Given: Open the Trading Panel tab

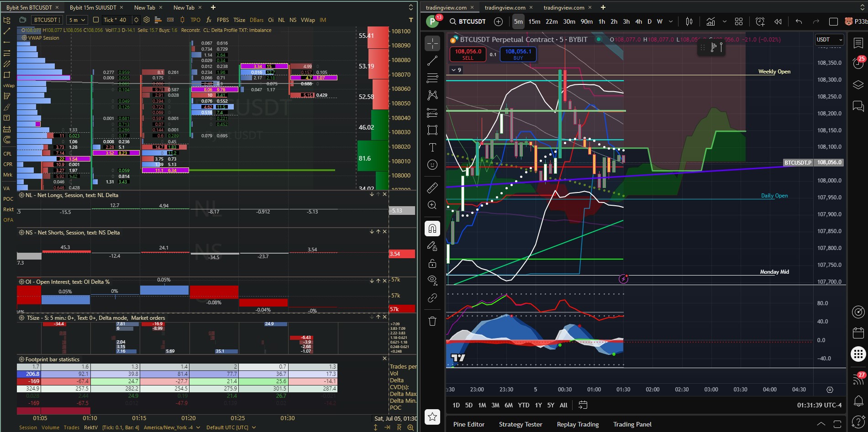Looking at the screenshot, I should pyautogui.click(x=632, y=424).
